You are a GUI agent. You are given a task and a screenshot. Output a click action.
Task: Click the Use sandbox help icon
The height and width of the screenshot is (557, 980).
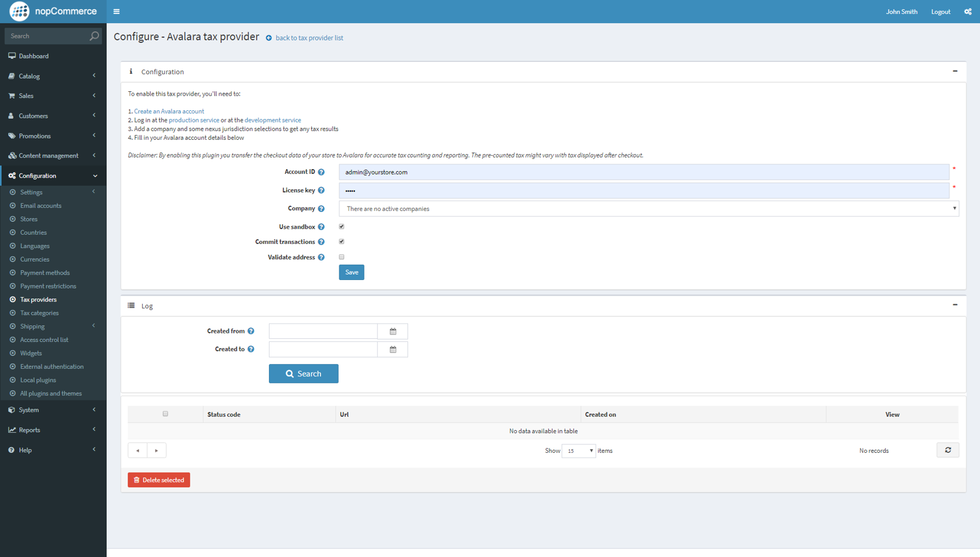pyautogui.click(x=321, y=227)
